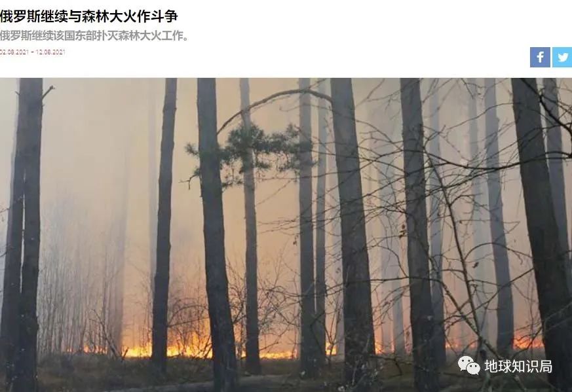The width and height of the screenshot is (572, 392).
Task: Click the dash between the two dates
Action: pos(32,52)
